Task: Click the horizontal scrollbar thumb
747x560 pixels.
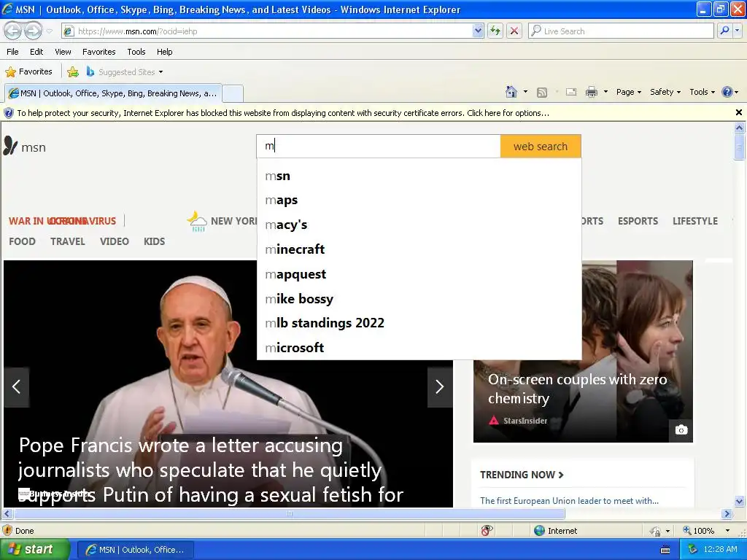Action: point(290,514)
